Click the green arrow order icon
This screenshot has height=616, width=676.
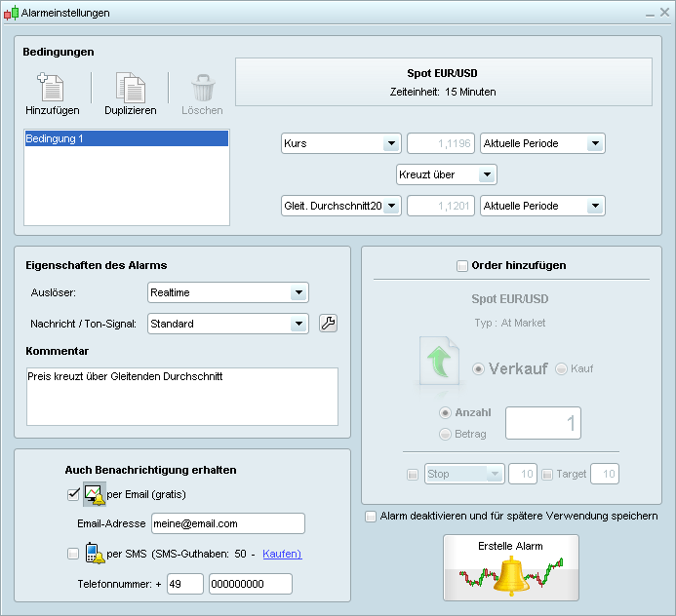tap(439, 361)
